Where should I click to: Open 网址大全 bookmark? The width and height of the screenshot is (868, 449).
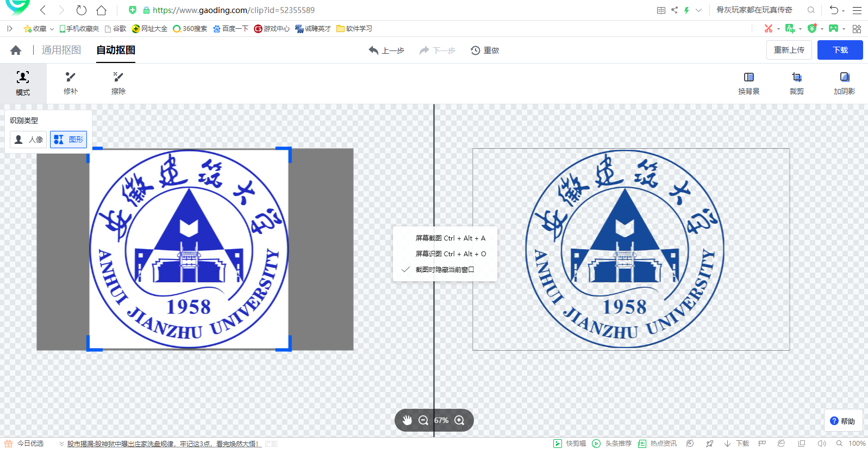(149, 29)
